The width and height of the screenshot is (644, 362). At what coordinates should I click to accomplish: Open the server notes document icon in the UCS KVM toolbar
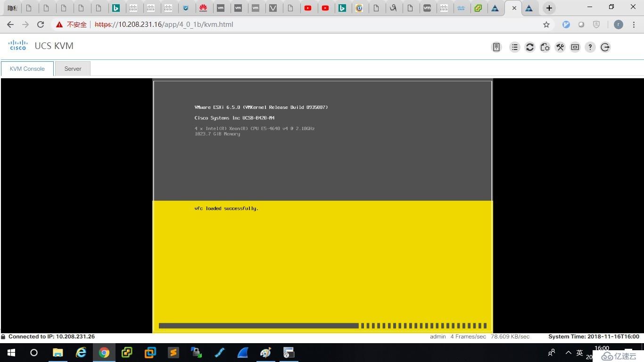point(496,47)
